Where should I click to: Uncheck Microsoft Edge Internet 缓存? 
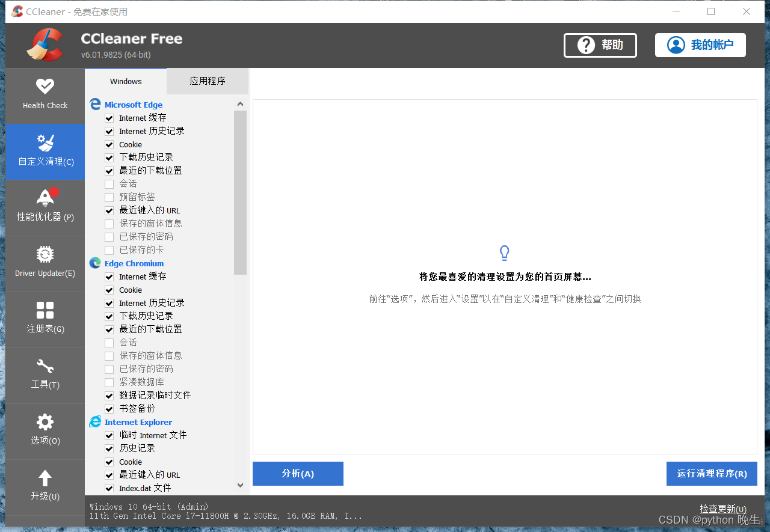[109, 118]
